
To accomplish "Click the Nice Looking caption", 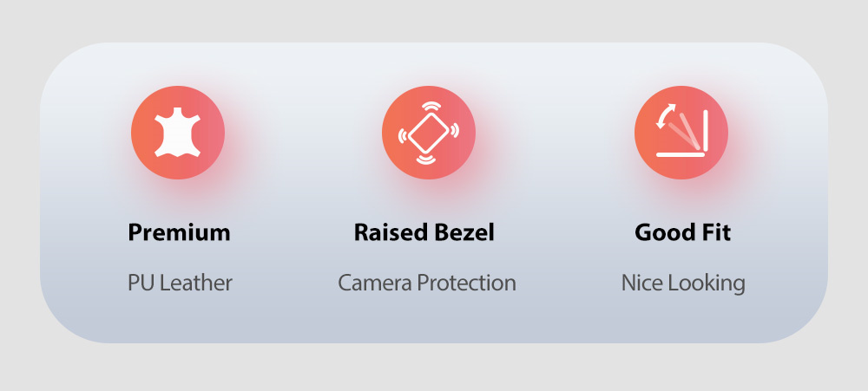I will pos(683,283).
